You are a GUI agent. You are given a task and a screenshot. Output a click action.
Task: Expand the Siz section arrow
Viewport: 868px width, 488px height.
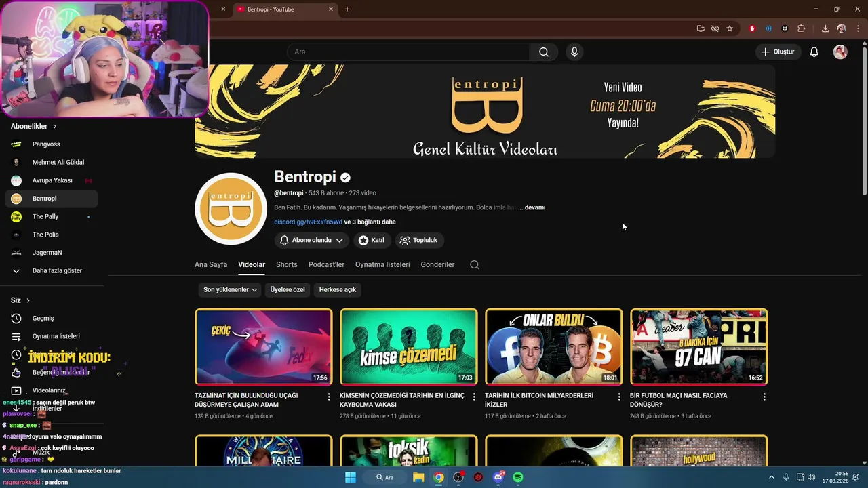pyautogui.click(x=28, y=300)
